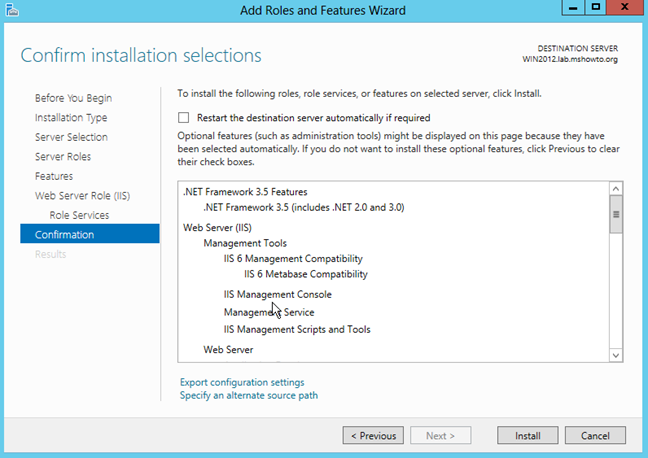Viewport: 648px width, 458px height.
Task: Open the Installation Type step
Action: click(x=71, y=118)
